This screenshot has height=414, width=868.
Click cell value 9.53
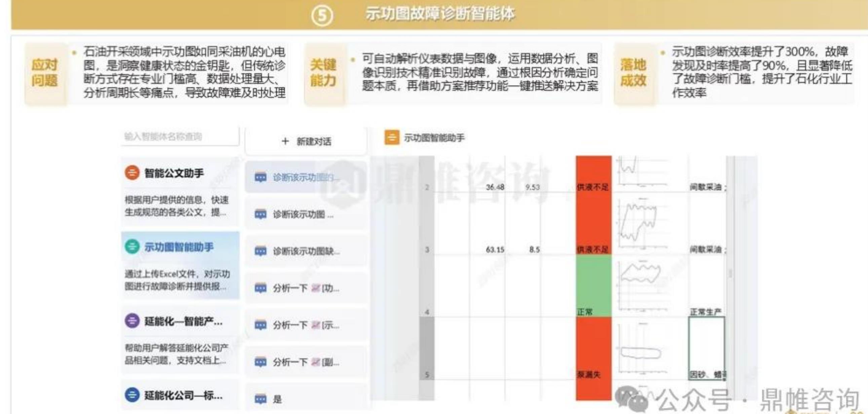532,187
